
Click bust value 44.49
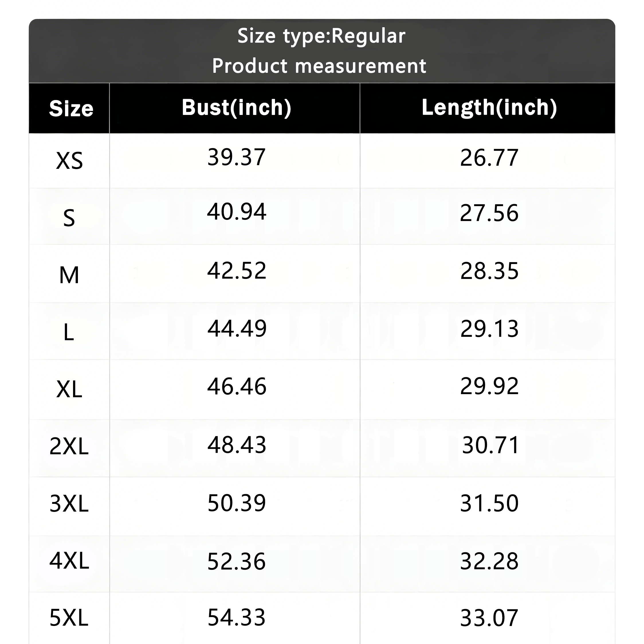[x=237, y=328]
